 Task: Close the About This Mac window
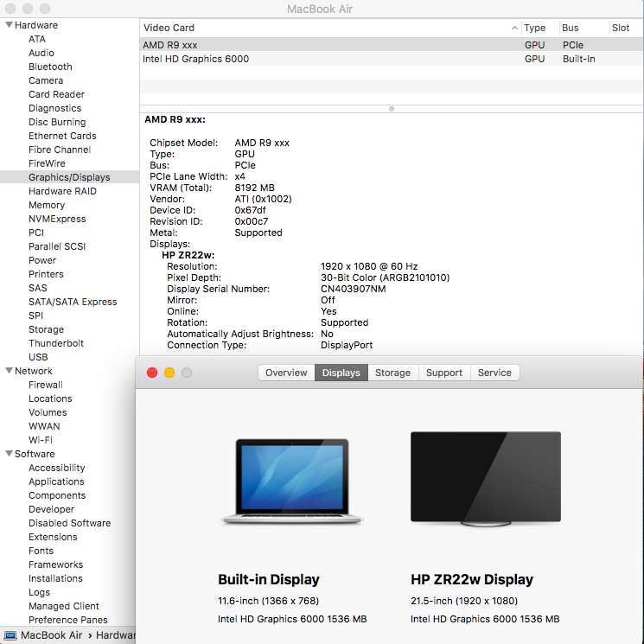[152, 373]
